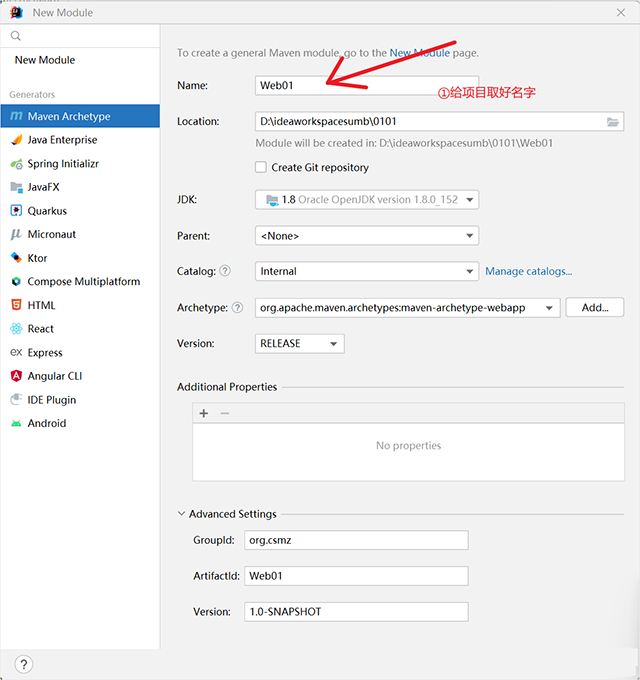
Task: Open the help question mark button
Action: [24, 664]
